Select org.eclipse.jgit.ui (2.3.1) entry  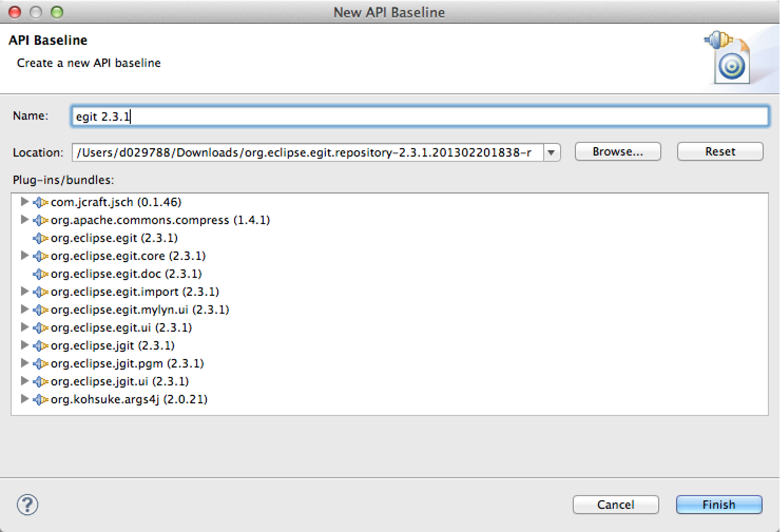coord(119,382)
